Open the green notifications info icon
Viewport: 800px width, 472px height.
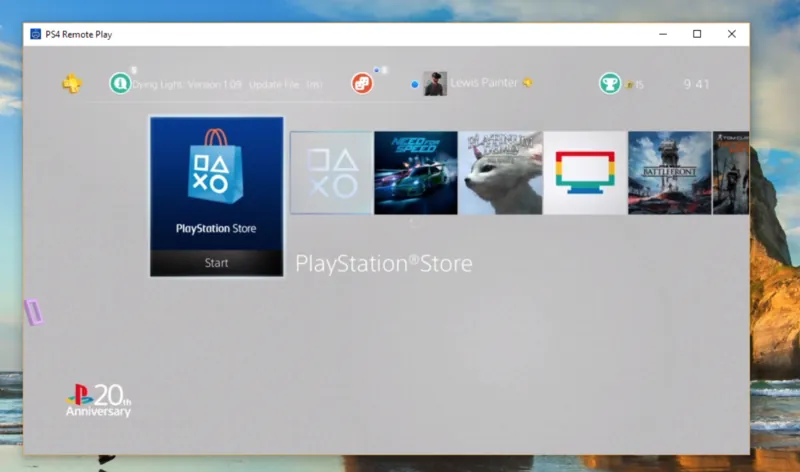(120, 83)
